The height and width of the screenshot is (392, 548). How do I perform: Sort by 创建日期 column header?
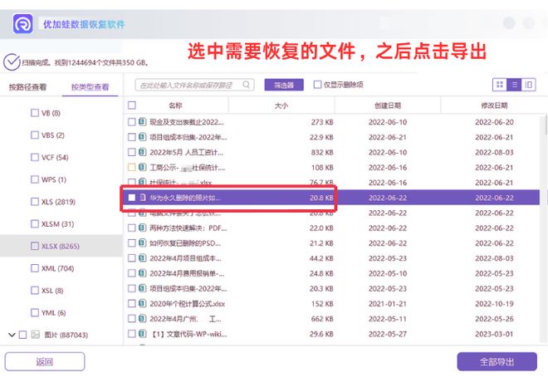(388, 105)
